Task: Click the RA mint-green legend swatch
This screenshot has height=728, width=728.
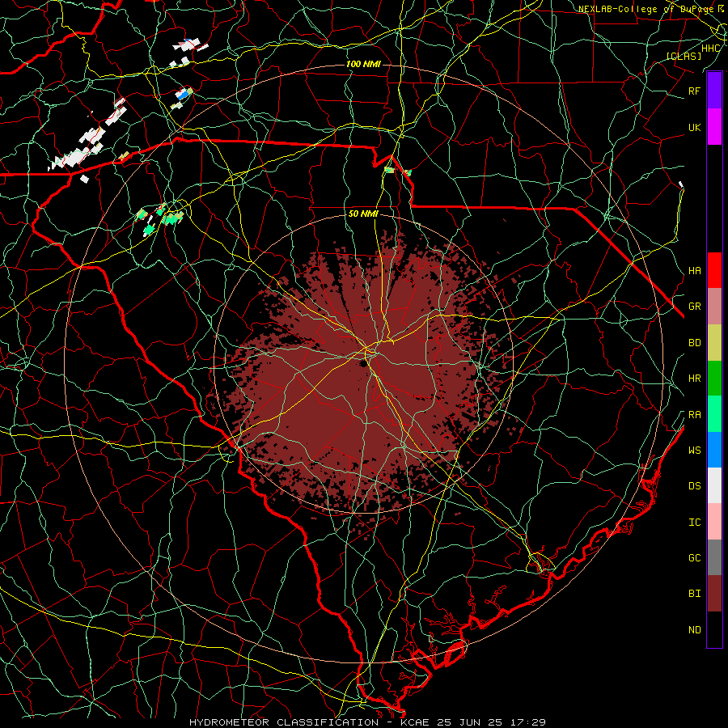Action: pyautogui.click(x=714, y=413)
